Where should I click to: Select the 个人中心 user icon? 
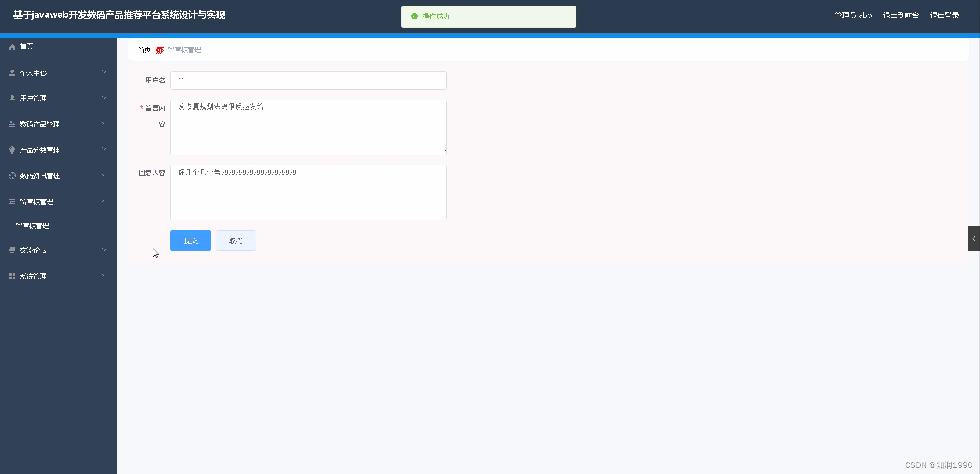[11, 72]
